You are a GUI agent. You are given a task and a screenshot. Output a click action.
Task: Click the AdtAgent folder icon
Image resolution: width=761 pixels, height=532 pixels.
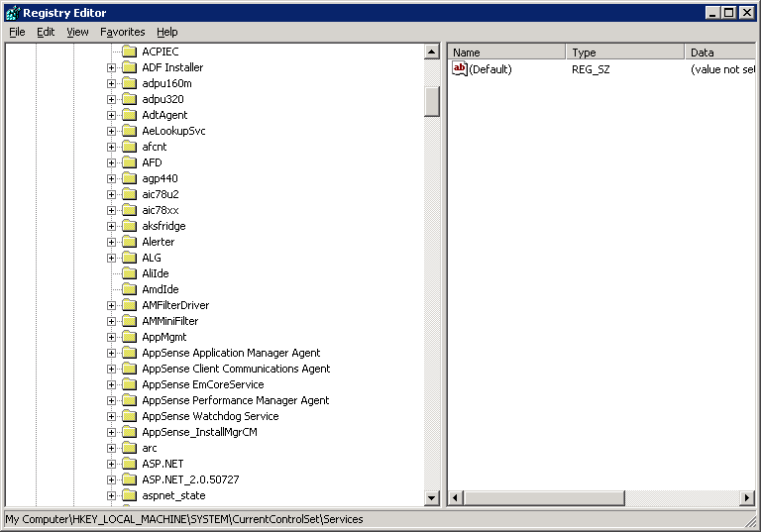pos(129,115)
